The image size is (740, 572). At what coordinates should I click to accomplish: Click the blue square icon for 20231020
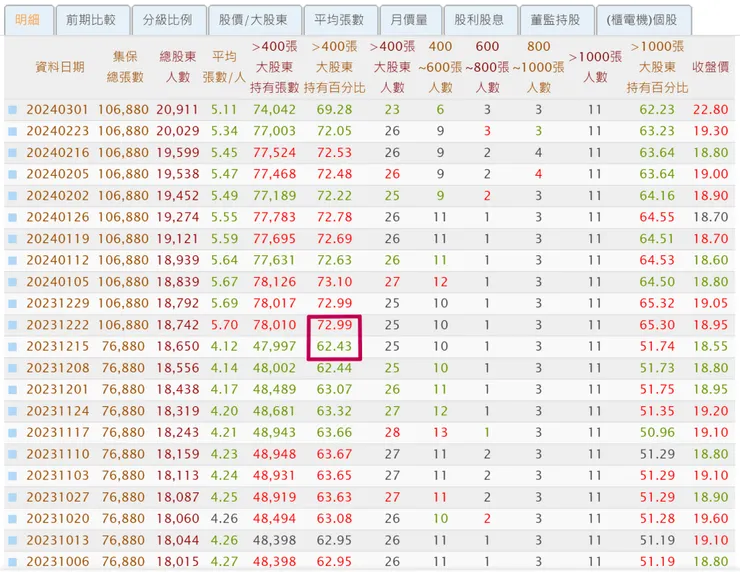point(13,519)
